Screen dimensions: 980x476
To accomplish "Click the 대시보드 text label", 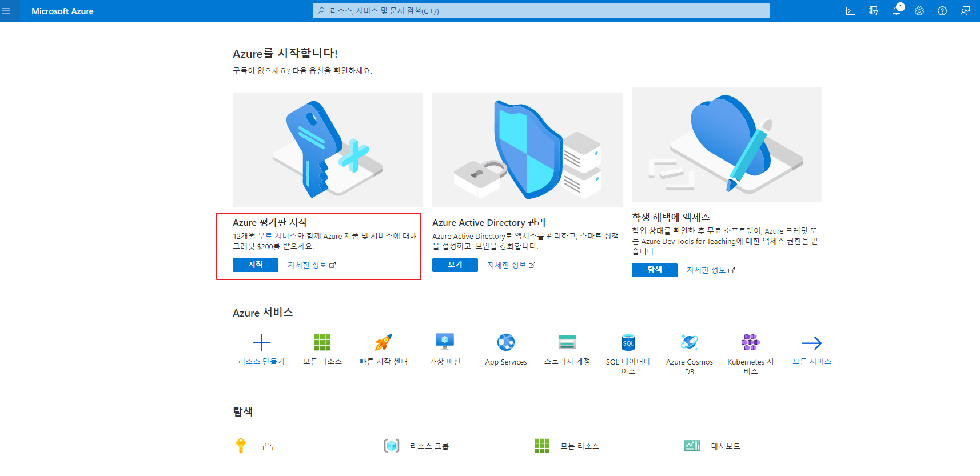I will pos(726,446).
